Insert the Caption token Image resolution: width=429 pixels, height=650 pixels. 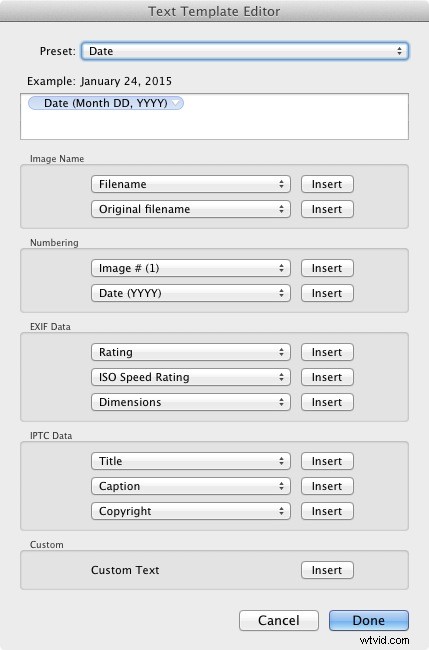[x=327, y=486]
